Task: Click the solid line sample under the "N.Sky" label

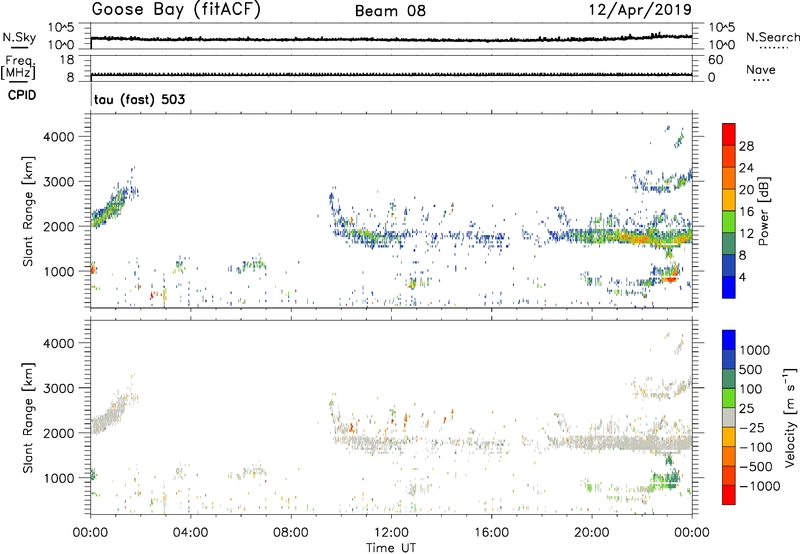Action: 19,47
